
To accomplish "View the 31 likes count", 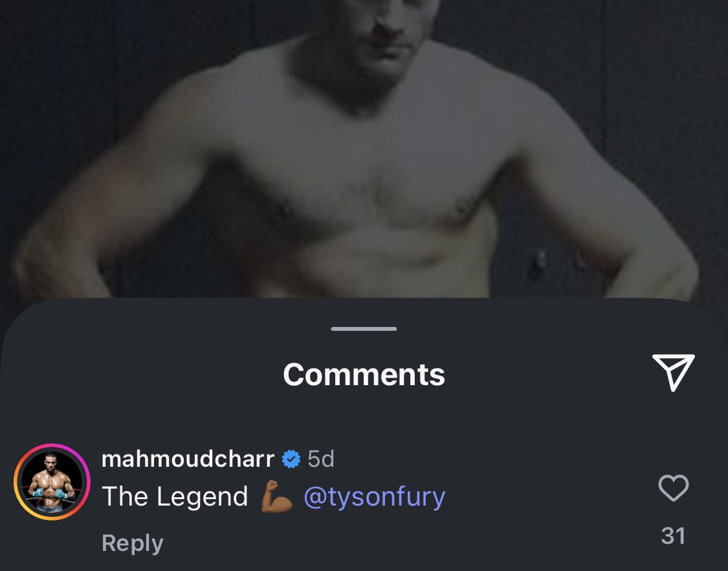I will coord(673,536).
